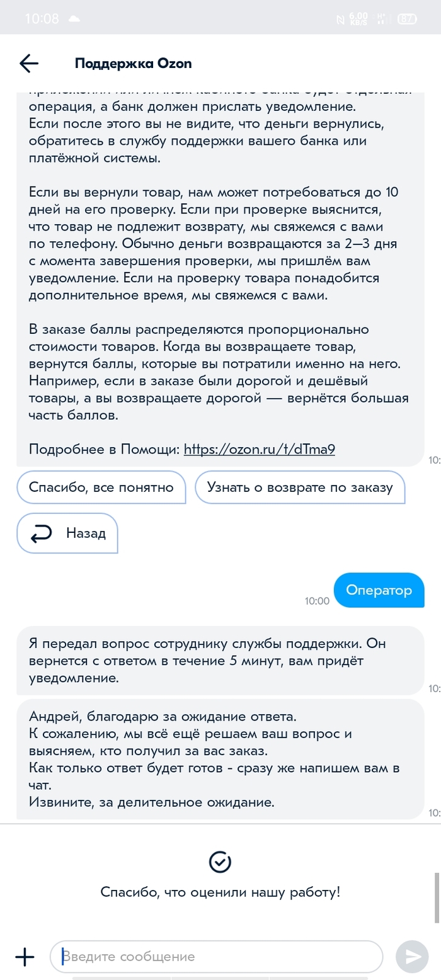The image size is (441, 980).
Task: Tap the battery indicator in status bar
Action: [x=408, y=19]
